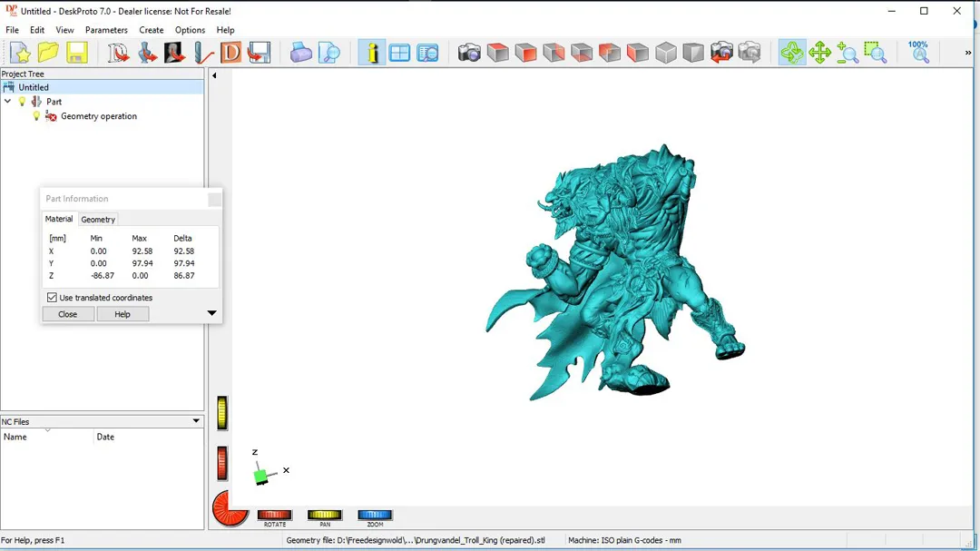Activate zoom window (dashed rectangle magnifier)

click(x=876, y=54)
